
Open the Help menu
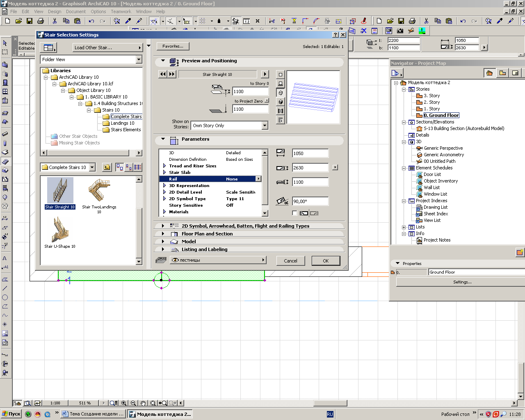[x=161, y=11]
